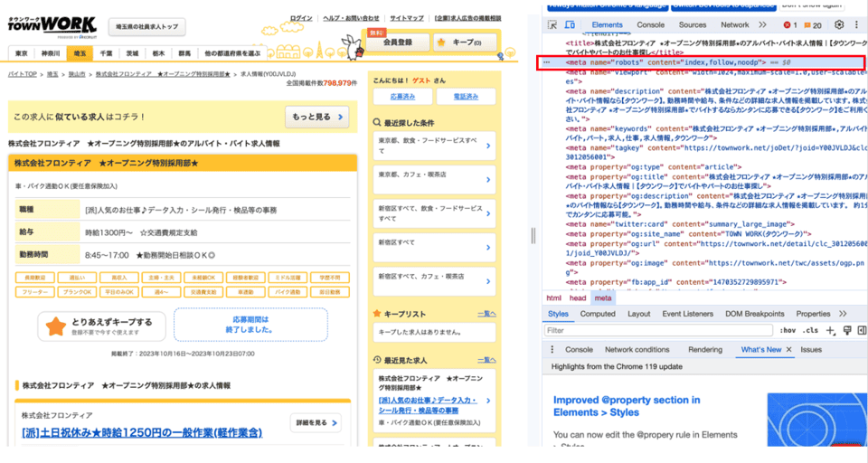Select the Properties sidebar tab
Viewport: 868px width, 463px height.
pyautogui.click(x=813, y=314)
